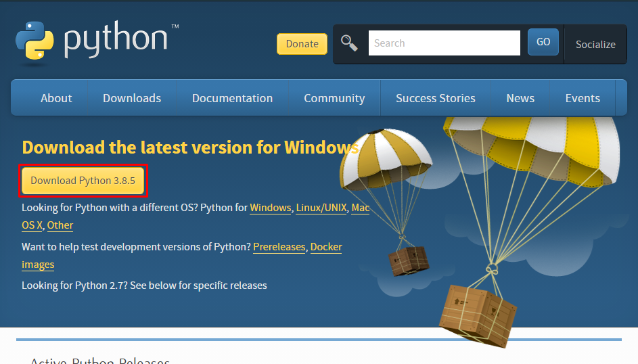
Task: Open the Docker images link
Action: 326,247
